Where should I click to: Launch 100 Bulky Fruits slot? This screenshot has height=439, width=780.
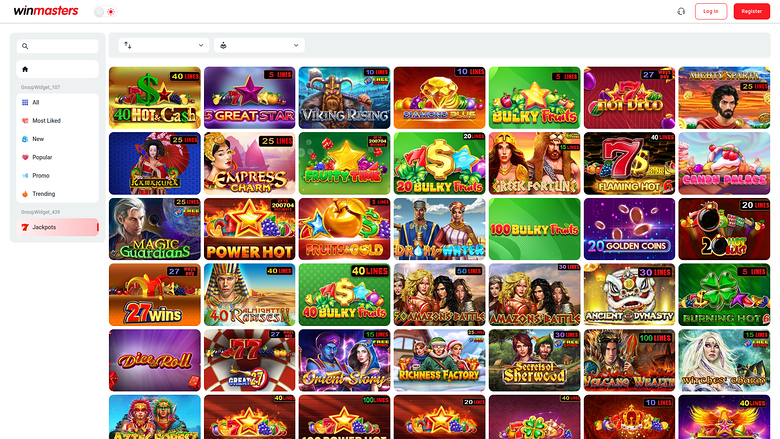534,229
